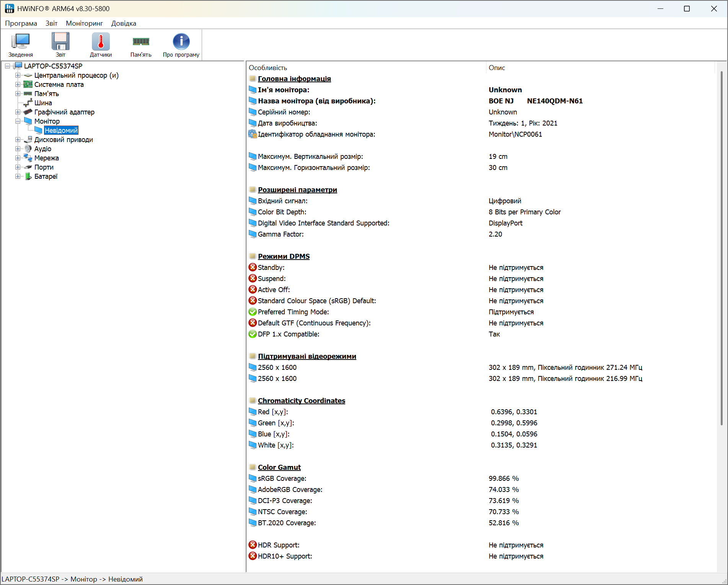Screen dimensions: 728x585
Task: Expand the Графічний адаптер tree node
Action: pos(18,112)
